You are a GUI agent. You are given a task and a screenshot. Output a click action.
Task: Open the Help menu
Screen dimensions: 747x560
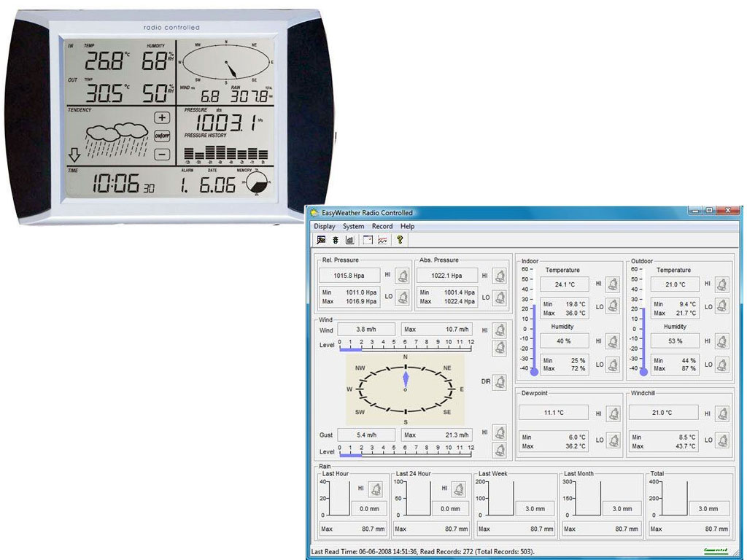[407, 226]
